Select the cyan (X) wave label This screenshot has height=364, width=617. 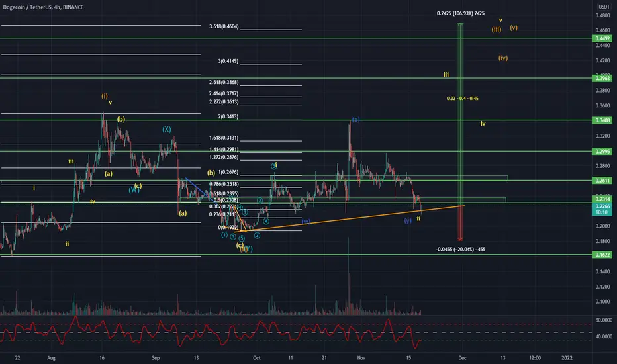pyautogui.click(x=167, y=129)
